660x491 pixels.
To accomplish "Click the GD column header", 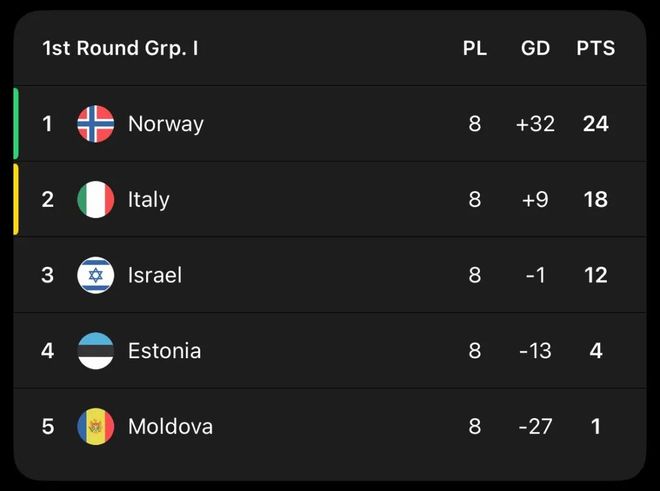I will click(536, 48).
